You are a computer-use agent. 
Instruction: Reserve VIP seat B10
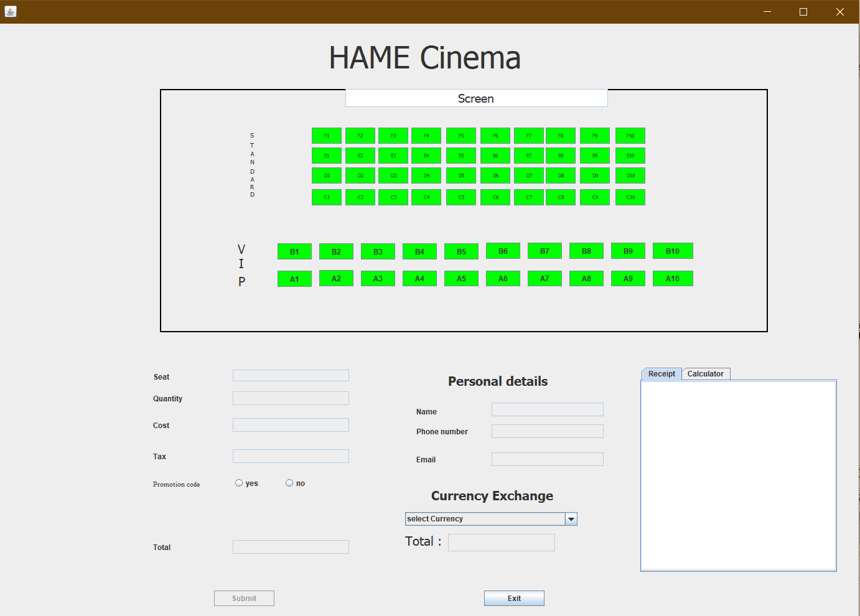point(673,251)
